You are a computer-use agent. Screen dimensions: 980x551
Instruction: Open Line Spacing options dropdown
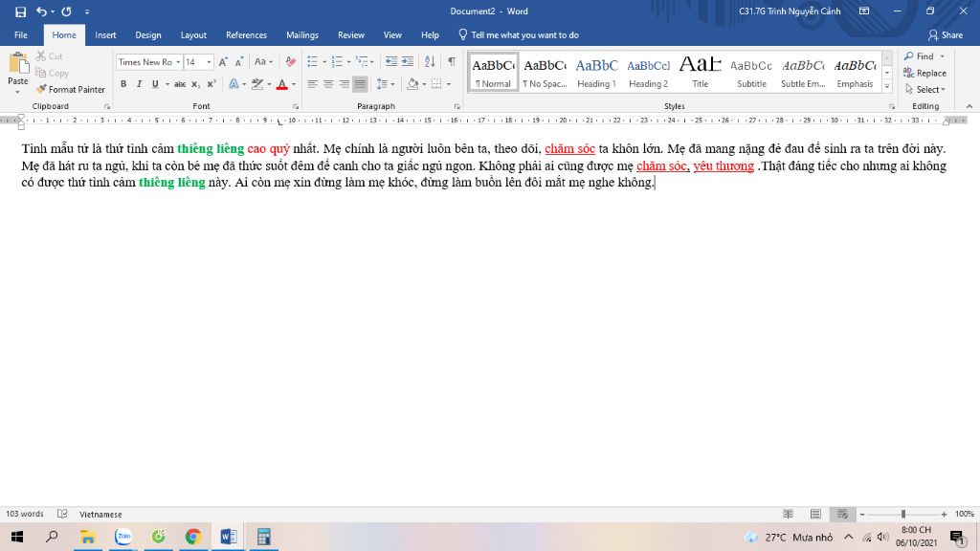point(385,84)
